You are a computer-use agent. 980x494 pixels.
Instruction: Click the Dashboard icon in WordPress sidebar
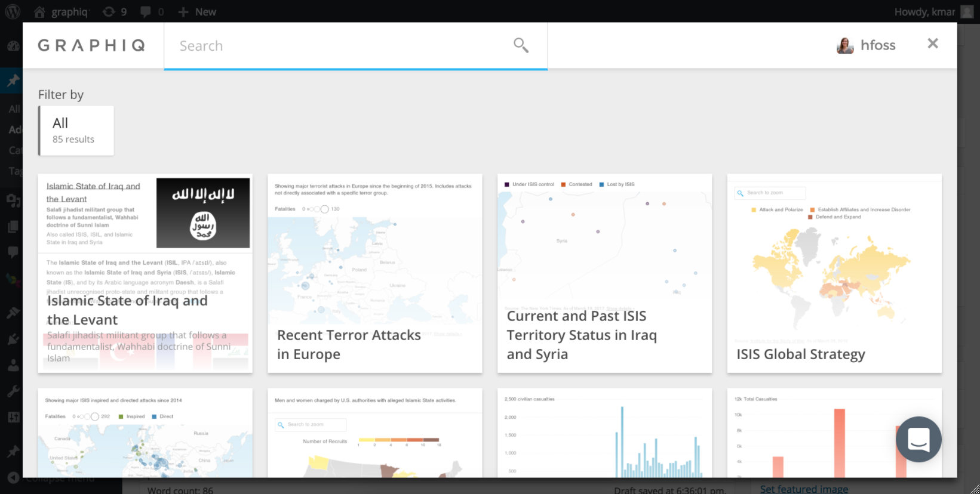tap(13, 45)
